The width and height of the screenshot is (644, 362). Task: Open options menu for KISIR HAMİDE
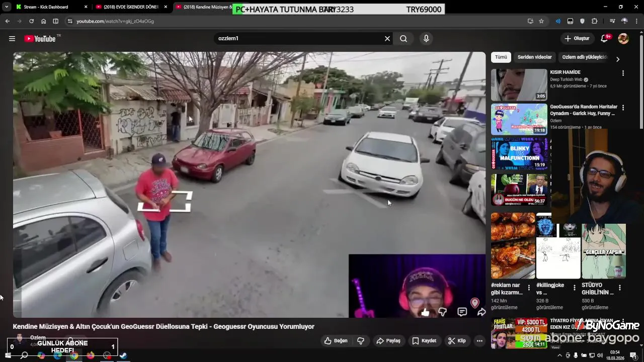click(623, 73)
